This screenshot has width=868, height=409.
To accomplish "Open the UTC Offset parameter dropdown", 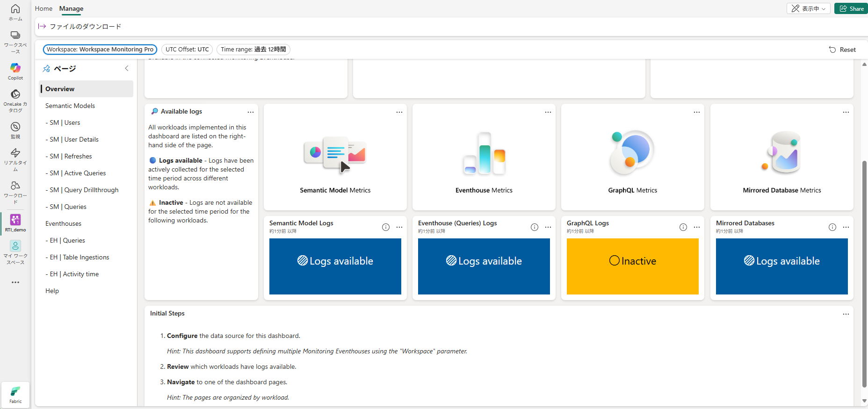I will click(x=187, y=50).
